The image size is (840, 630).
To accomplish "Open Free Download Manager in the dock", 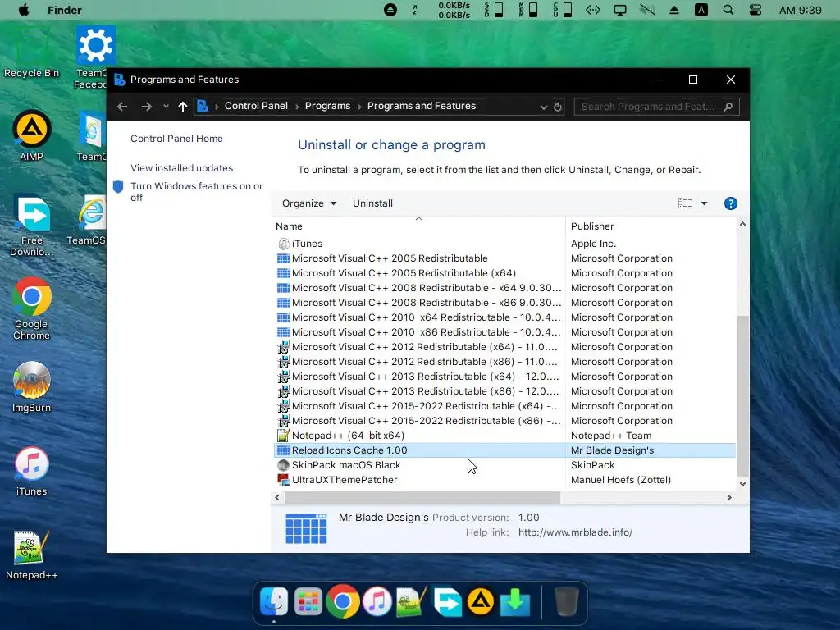I will click(x=446, y=602).
